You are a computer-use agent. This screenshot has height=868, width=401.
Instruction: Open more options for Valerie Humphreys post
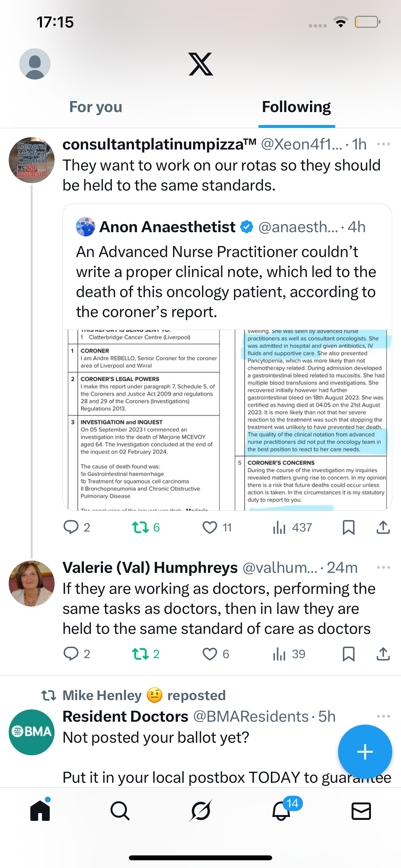click(x=384, y=568)
